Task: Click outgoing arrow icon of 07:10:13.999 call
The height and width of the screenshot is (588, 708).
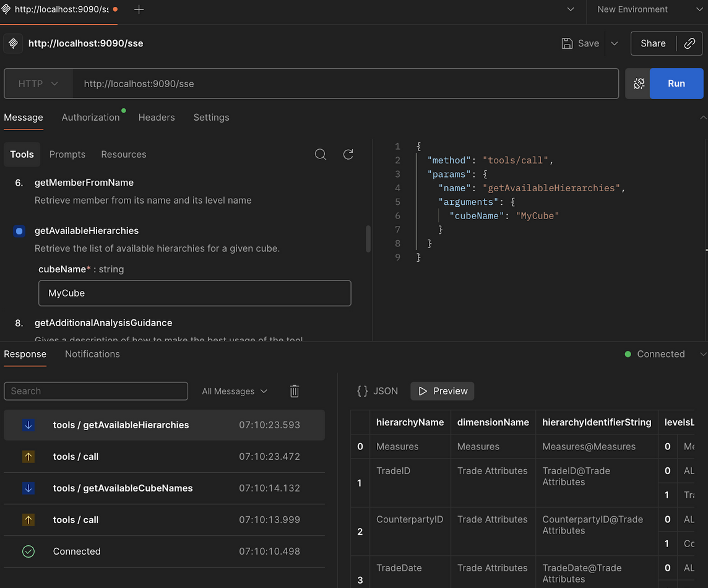Action: pyautogui.click(x=28, y=520)
